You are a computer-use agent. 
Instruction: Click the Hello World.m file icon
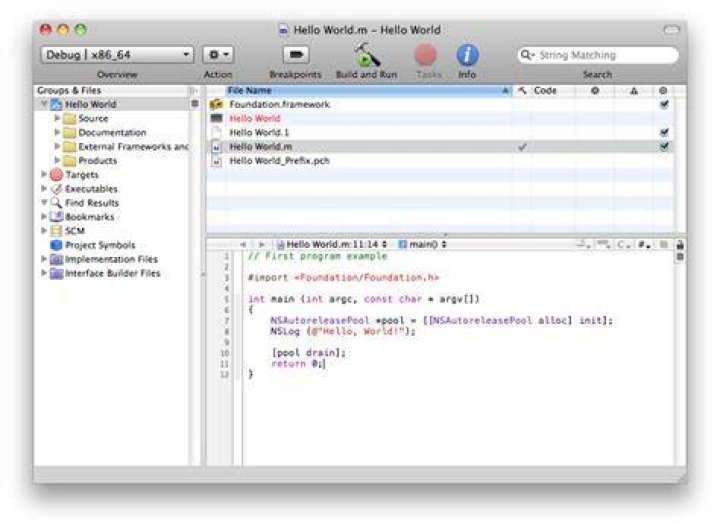point(216,147)
